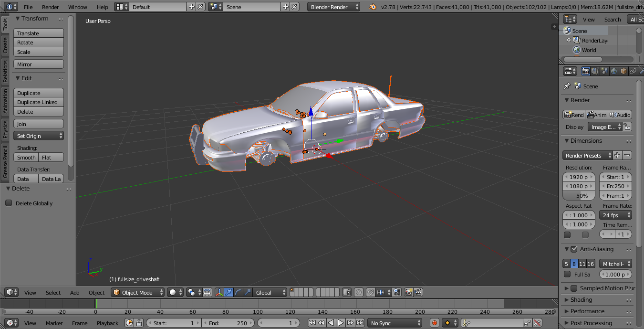Open the Blender Render engine dropdown

334,7
